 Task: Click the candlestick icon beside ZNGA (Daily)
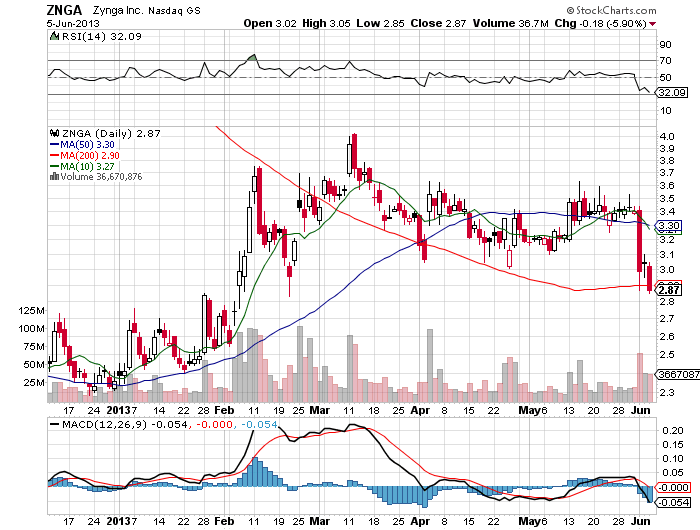point(54,133)
